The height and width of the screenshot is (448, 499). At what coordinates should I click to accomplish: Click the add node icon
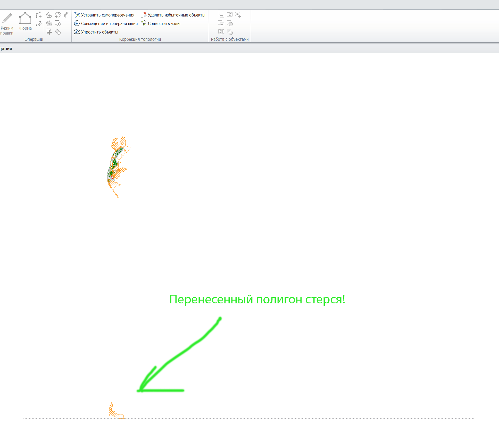pos(38,15)
